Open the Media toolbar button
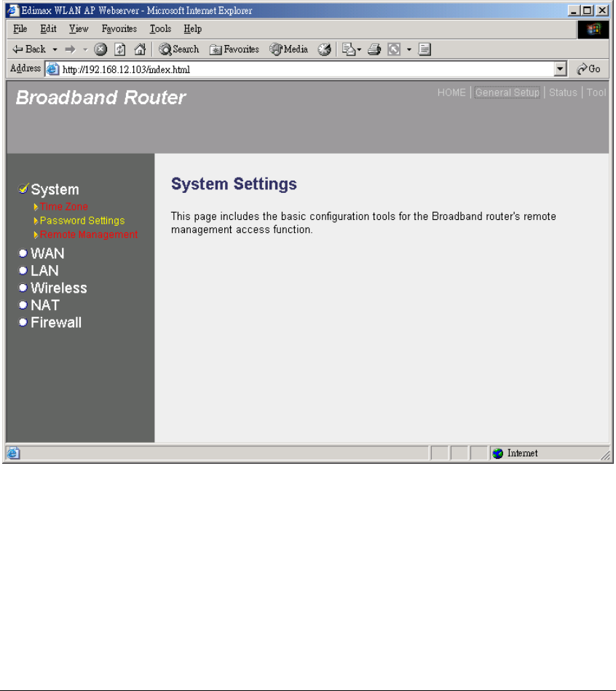 click(289, 50)
